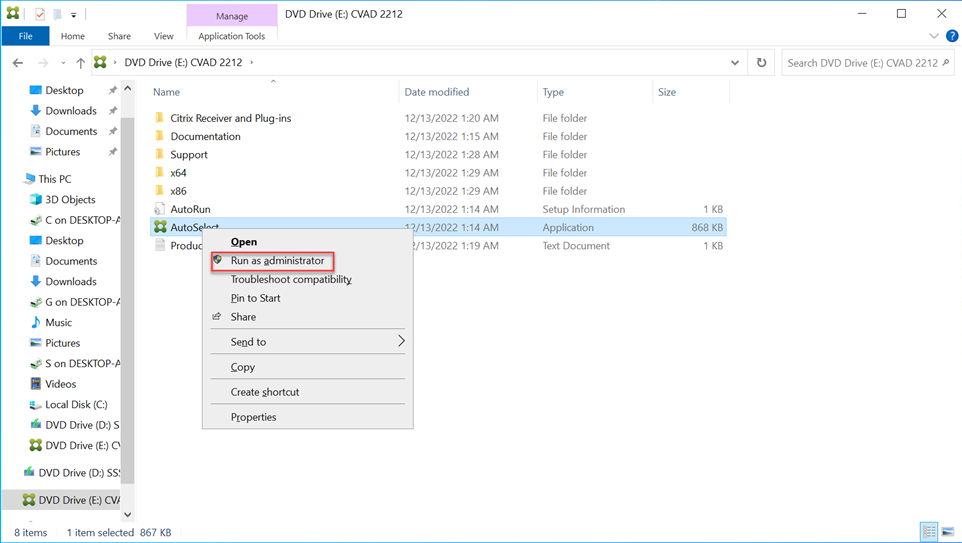
Task: Open the address bar history dropdown
Action: 735,63
